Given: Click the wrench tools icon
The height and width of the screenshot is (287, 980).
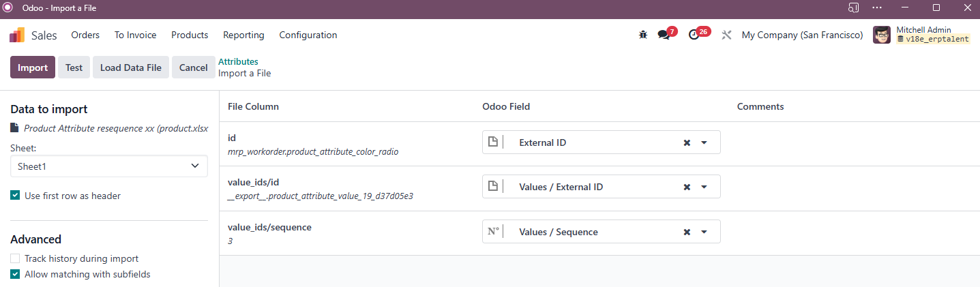Looking at the screenshot, I should [726, 35].
